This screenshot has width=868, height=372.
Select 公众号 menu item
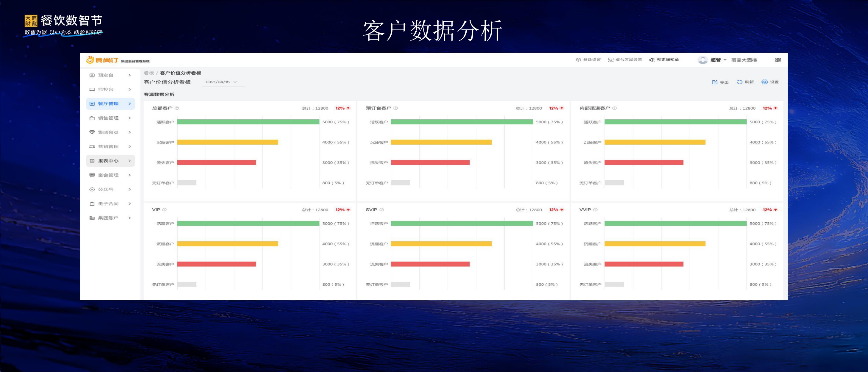point(110,189)
